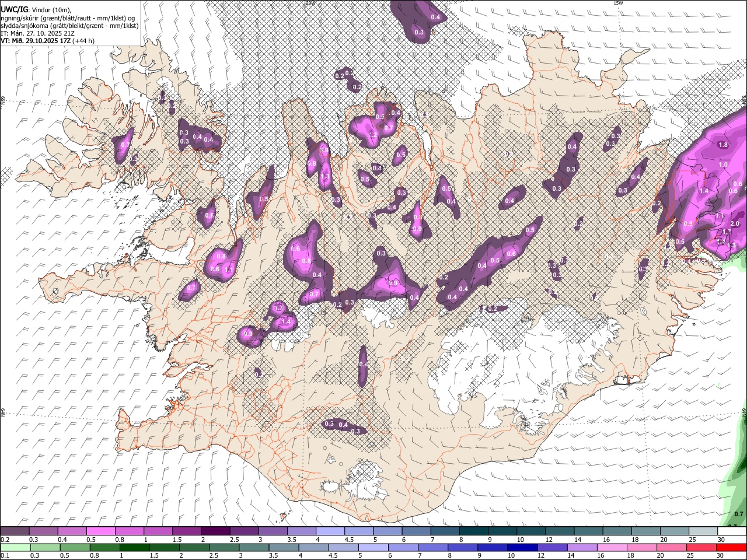
Task: Click the 'IT: Mán. 27. 10. 2025 21Z' line
Action: pos(37,33)
